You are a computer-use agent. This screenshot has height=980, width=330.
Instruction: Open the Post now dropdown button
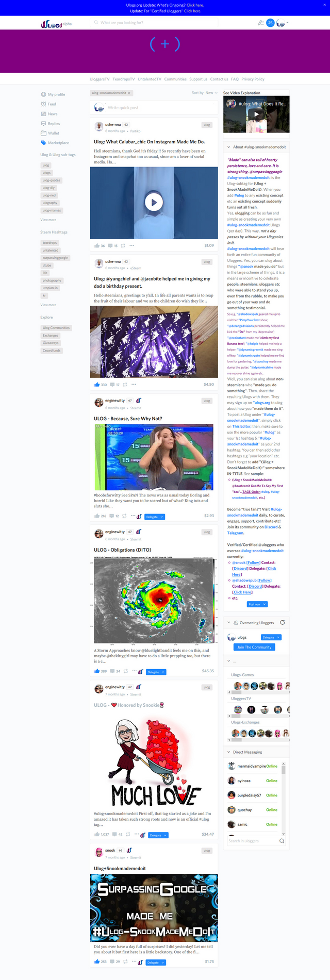point(257,604)
